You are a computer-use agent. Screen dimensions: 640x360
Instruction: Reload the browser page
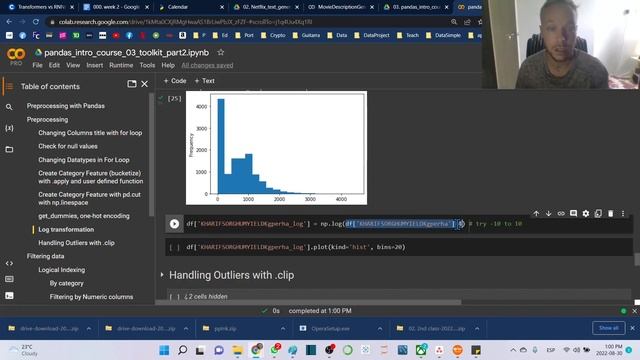(x=36, y=22)
